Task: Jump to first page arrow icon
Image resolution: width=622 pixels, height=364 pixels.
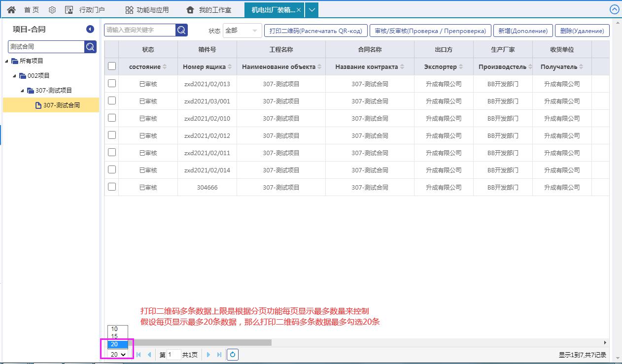Action: [x=139, y=355]
